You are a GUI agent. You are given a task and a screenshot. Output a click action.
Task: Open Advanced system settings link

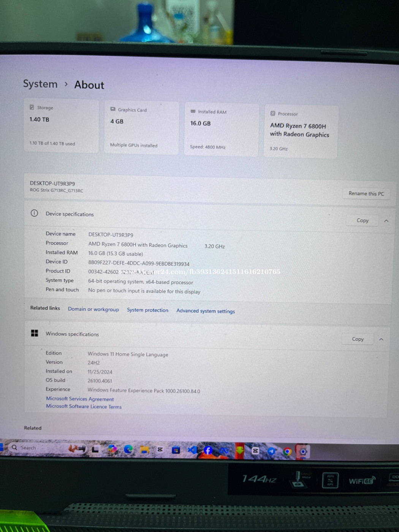(x=206, y=311)
